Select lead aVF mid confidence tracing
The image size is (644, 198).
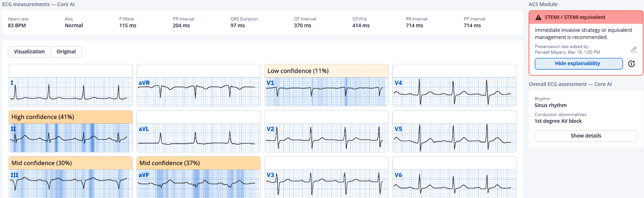(198, 184)
